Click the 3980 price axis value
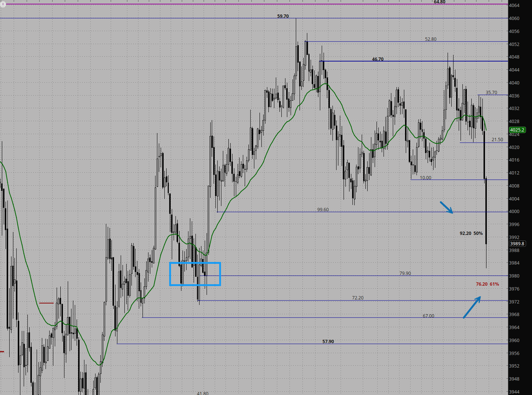 pos(515,276)
